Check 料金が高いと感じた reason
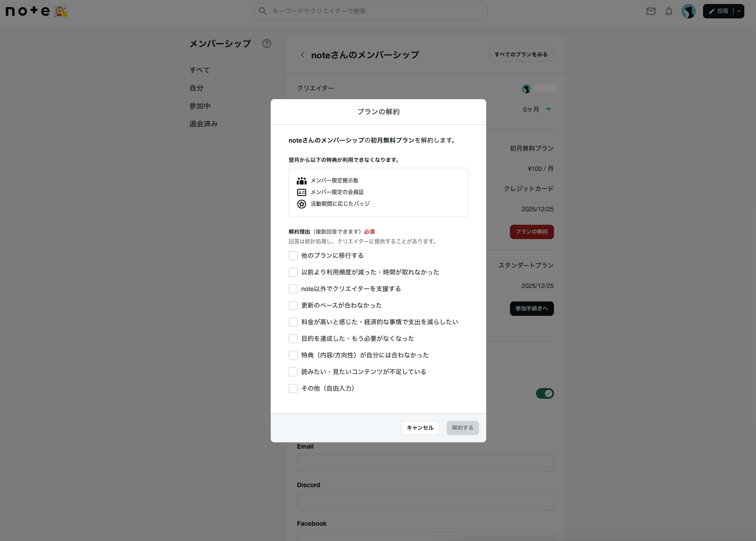The height and width of the screenshot is (541, 756). pyautogui.click(x=293, y=322)
